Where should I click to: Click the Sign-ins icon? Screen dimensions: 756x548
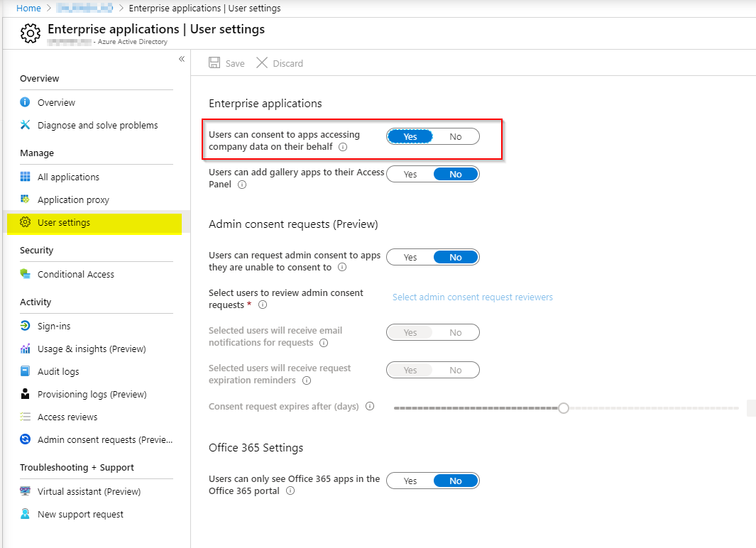click(26, 326)
